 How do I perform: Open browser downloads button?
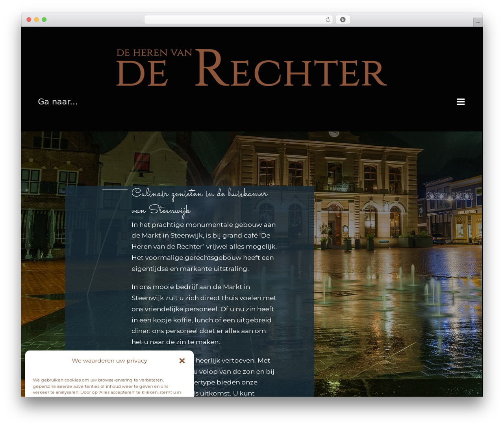pyautogui.click(x=343, y=20)
